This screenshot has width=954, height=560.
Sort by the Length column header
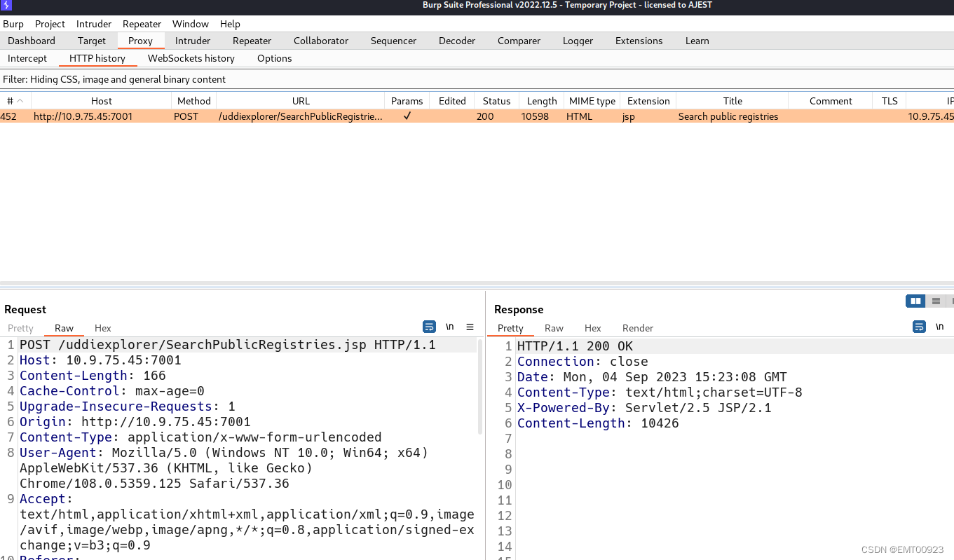[x=542, y=101]
